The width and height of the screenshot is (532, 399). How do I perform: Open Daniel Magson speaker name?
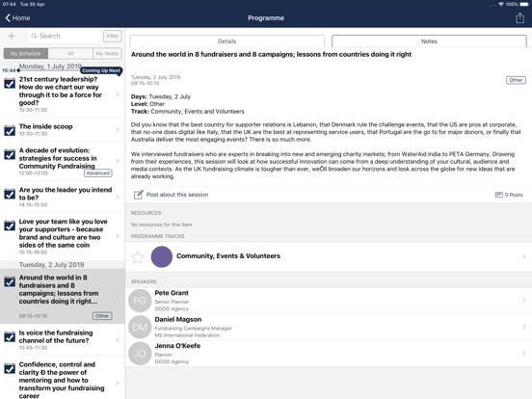point(178,319)
